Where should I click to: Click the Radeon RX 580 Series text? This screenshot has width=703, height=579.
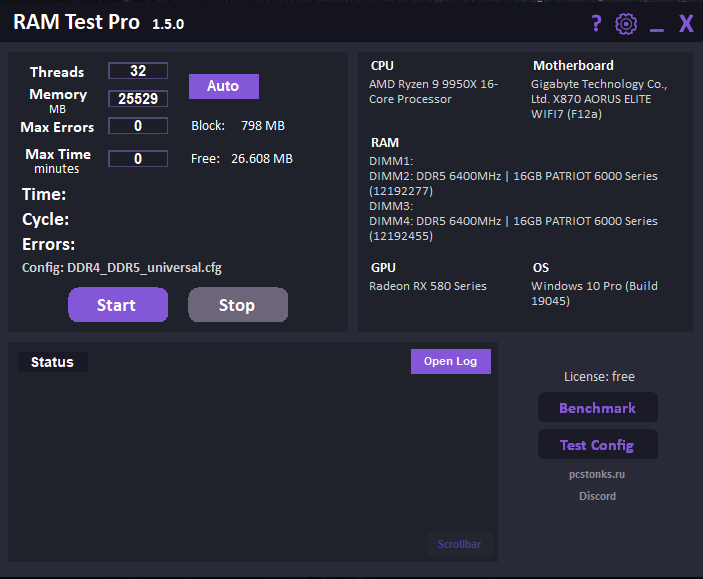(428, 286)
